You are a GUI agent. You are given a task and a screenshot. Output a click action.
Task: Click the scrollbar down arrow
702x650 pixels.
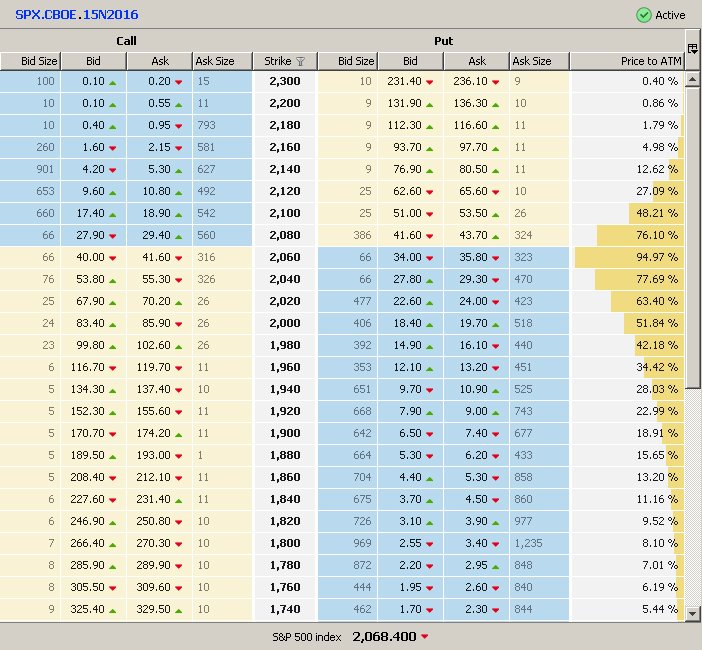point(693,613)
